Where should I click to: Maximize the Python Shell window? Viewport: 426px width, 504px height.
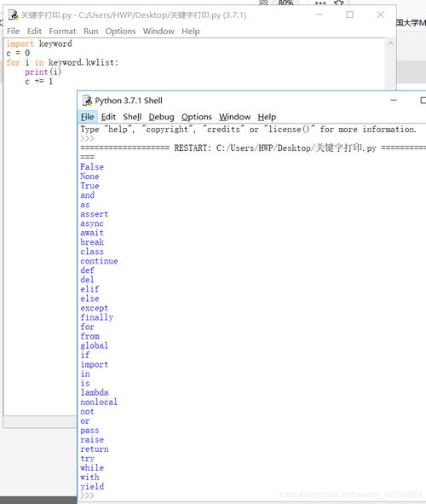(x=423, y=101)
